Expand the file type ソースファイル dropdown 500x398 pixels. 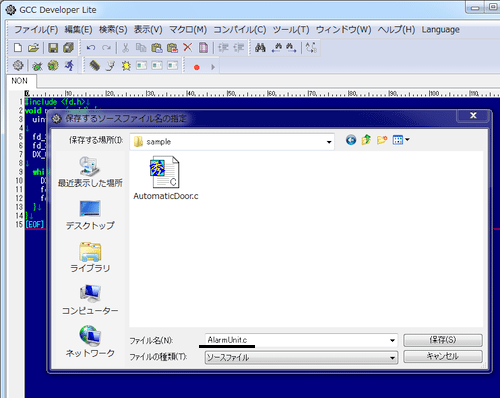tap(392, 358)
